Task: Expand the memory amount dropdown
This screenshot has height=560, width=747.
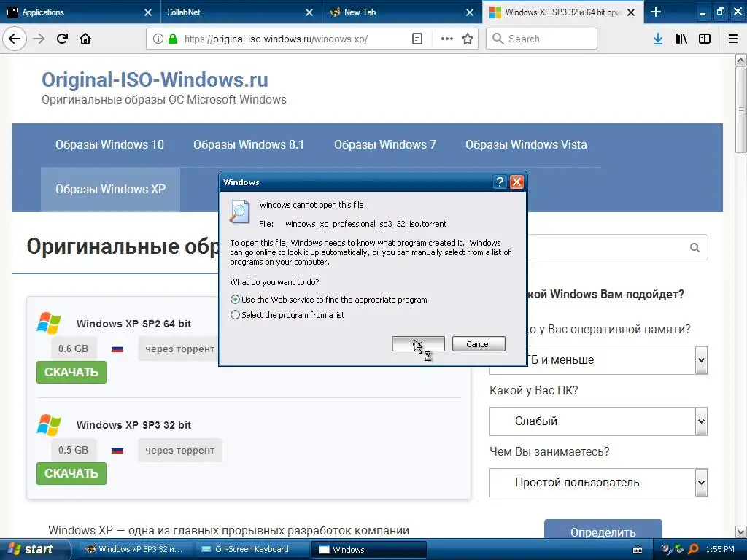Action: pos(701,360)
